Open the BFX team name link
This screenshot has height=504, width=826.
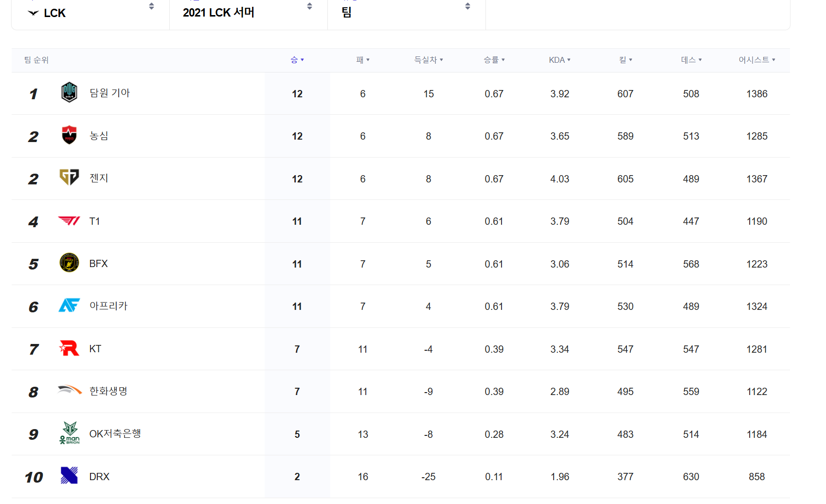98,264
